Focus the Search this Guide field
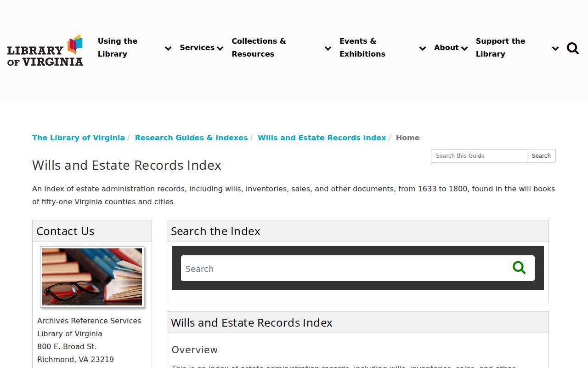This screenshot has height=368, width=588. 479,156
